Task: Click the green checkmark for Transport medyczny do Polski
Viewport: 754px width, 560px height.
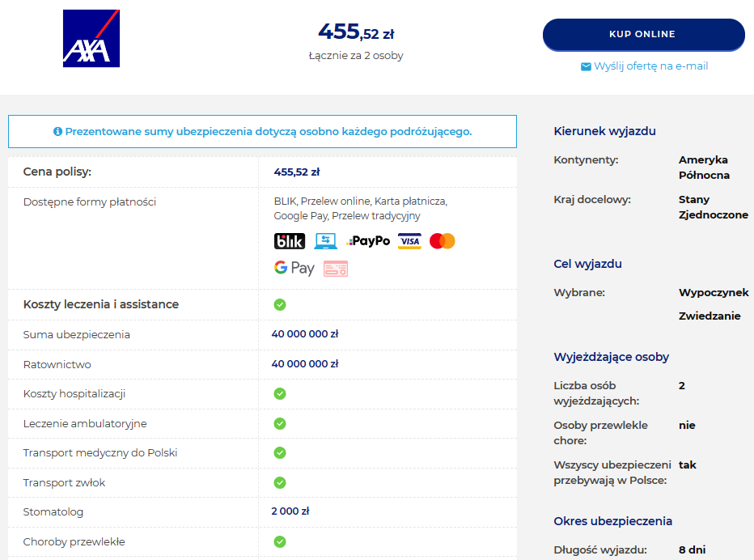Action: 280,452
